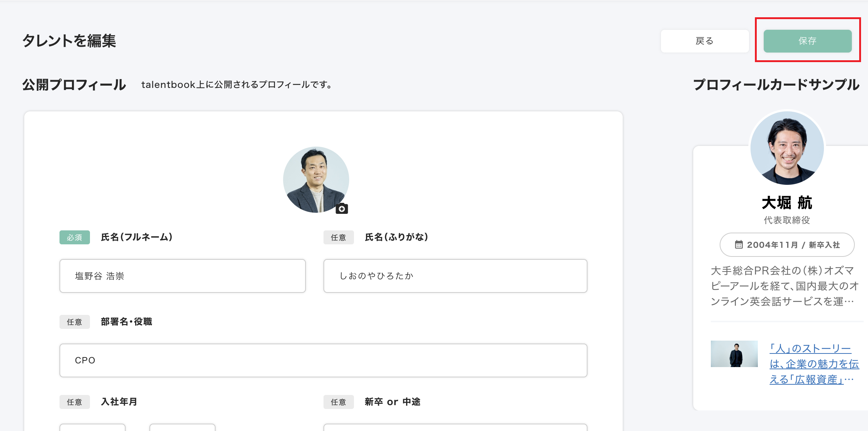
Task: Click the camera icon on profile photo
Action: click(342, 209)
